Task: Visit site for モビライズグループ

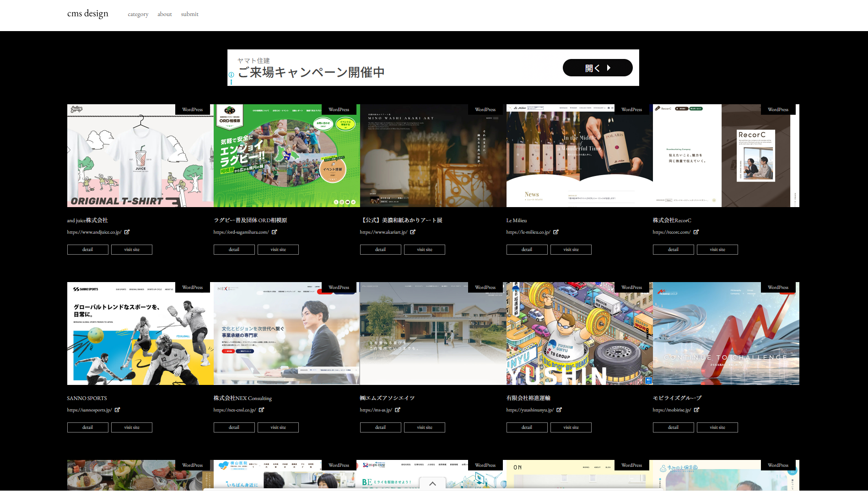Action: pyautogui.click(x=717, y=427)
